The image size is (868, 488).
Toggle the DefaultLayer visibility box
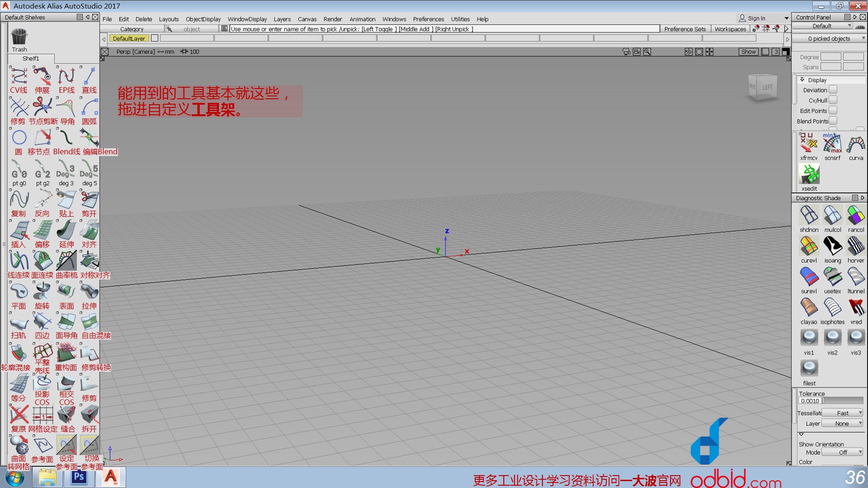click(155, 38)
